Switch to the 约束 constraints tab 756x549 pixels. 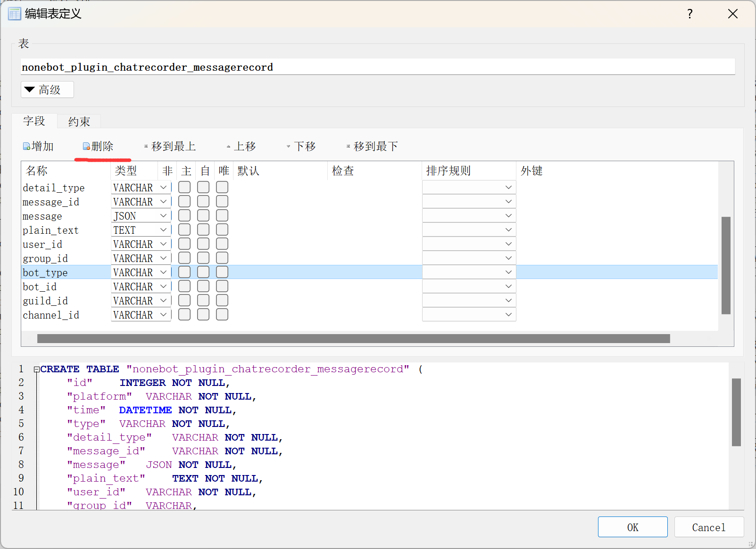tap(79, 121)
